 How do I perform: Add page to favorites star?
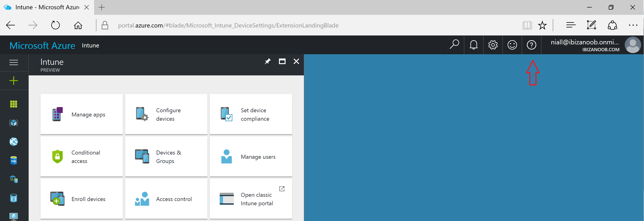542,25
